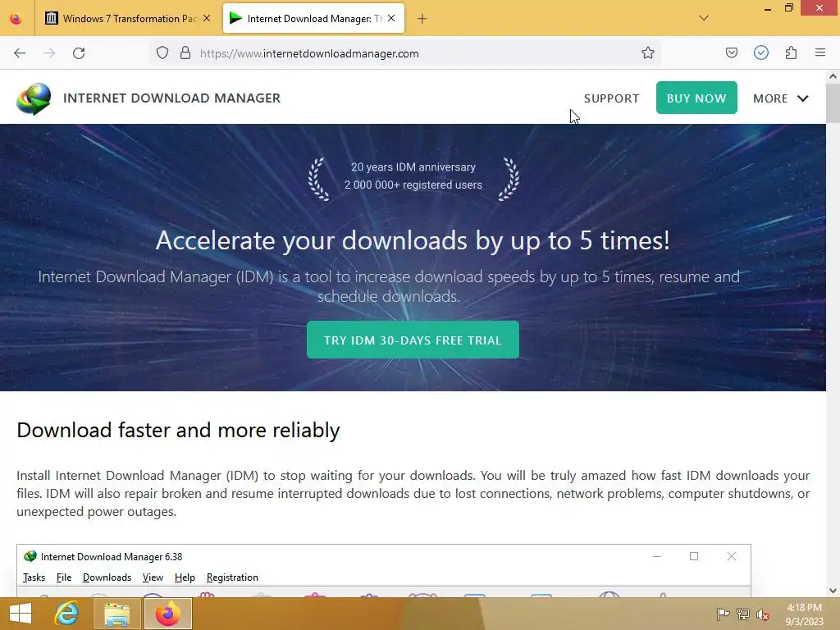Click the vertical scrollbar thumb
Image resolution: width=840 pixels, height=630 pixels.
[x=833, y=103]
